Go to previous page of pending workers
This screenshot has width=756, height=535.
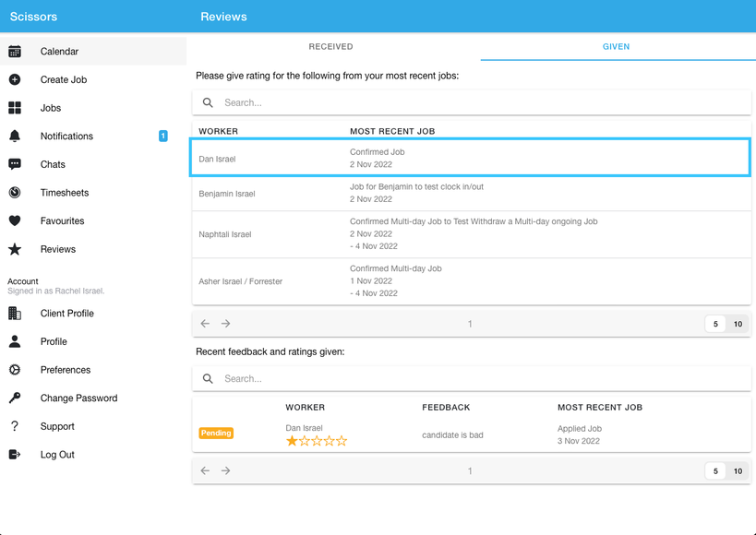coord(206,324)
